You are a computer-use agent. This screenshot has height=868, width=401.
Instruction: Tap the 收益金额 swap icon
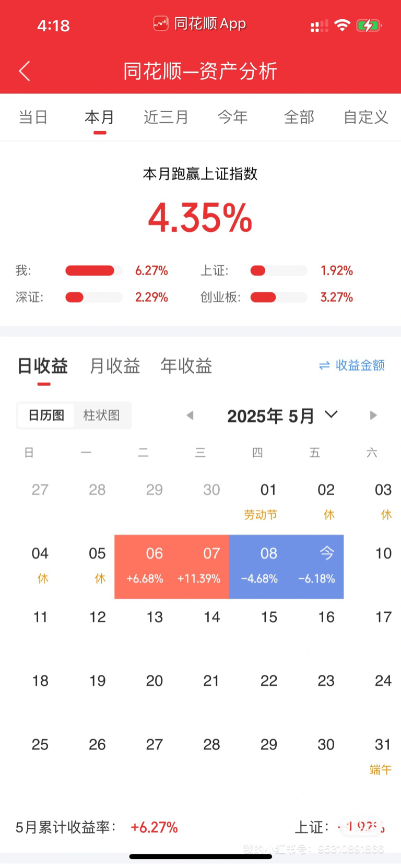pos(324,365)
